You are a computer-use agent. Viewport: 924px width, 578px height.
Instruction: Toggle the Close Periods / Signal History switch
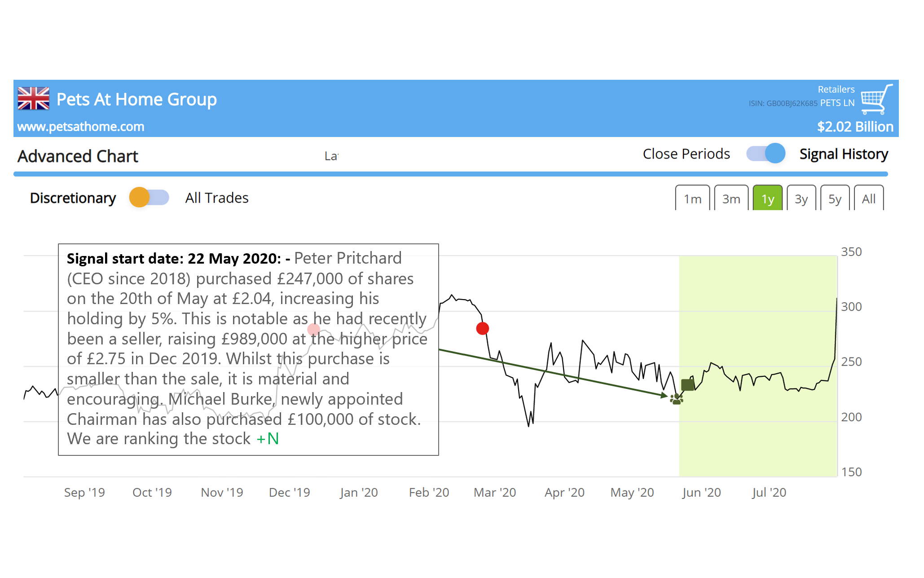(x=766, y=154)
